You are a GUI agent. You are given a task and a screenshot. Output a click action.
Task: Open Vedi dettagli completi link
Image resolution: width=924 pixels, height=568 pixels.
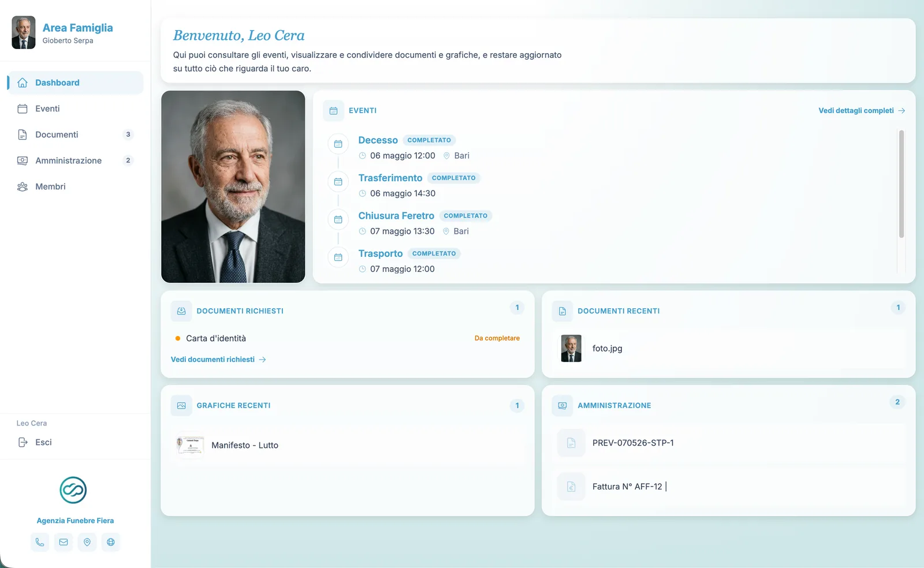pyautogui.click(x=862, y=110)
